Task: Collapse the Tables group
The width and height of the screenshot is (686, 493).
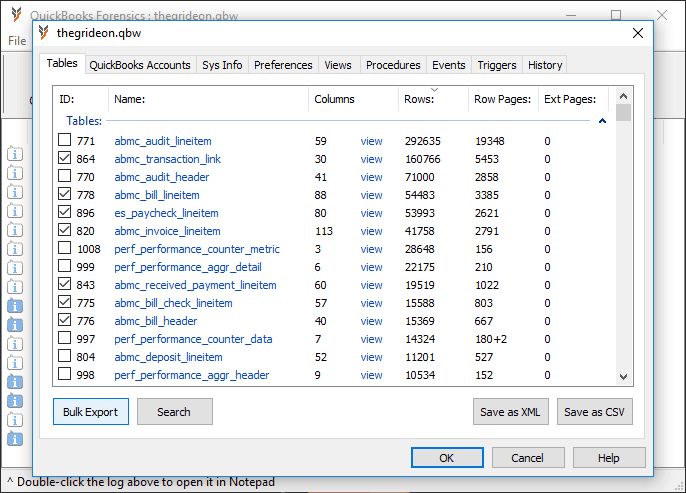Action: pos(602,121)
